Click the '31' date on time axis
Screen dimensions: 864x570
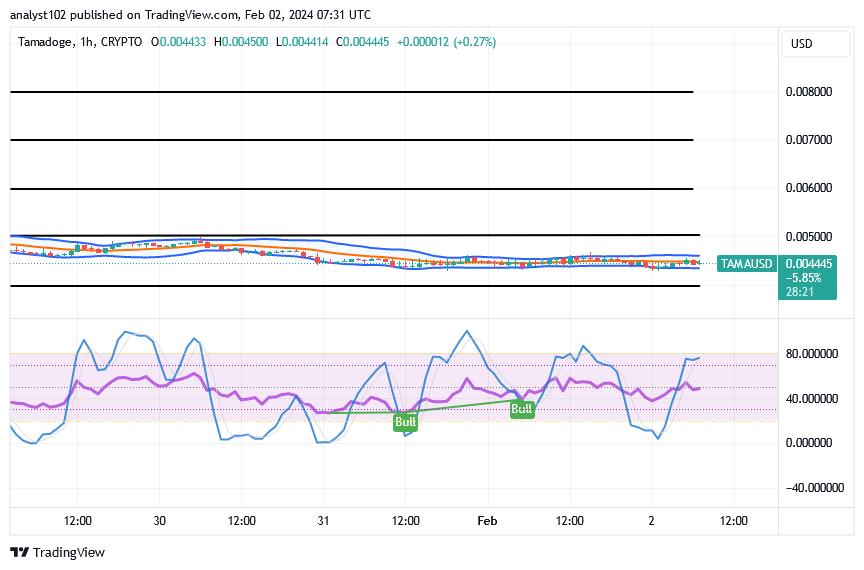coord(323,521)
